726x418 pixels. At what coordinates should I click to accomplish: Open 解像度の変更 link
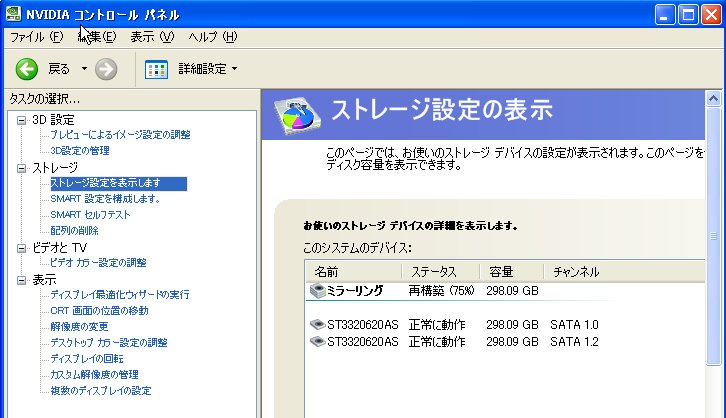[79, 326]
